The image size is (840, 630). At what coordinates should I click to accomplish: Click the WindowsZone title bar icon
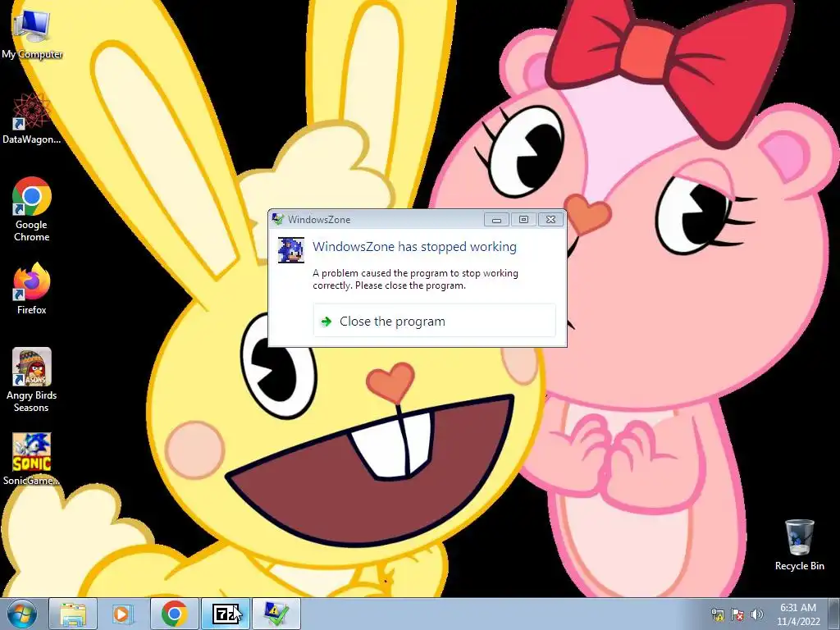[277, 219]
